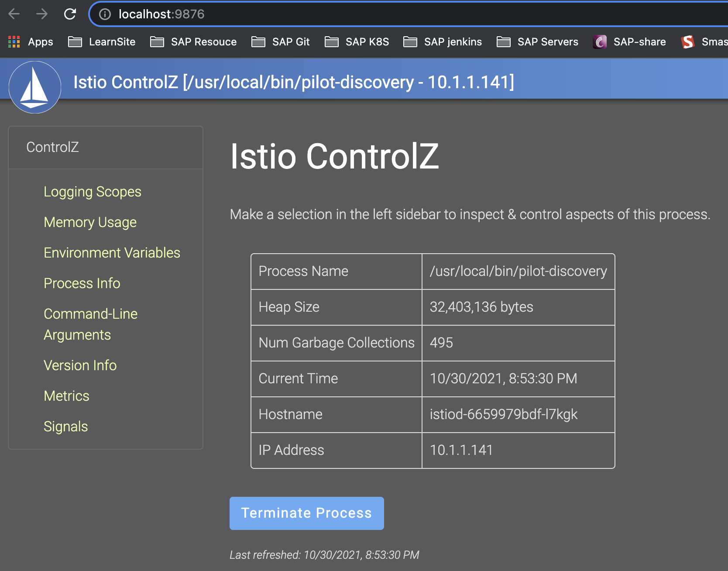
Task: Click the Last refreshed timestamp text
Action: (x=324, y=555)
